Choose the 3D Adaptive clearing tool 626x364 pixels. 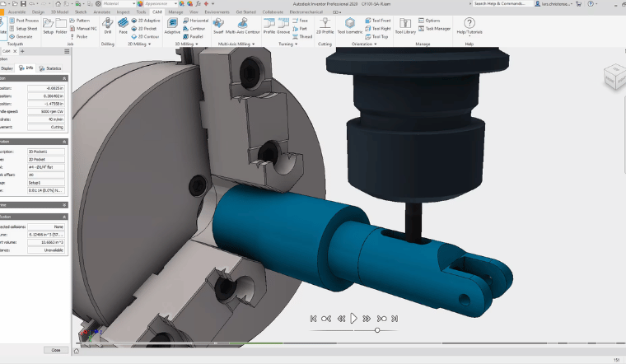click(172, 26)
